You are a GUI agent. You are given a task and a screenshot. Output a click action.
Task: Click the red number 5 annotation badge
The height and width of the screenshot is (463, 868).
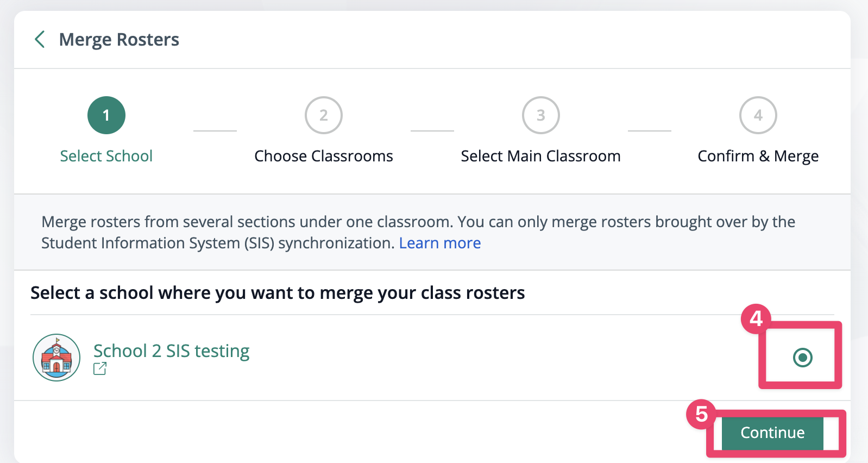701,414
